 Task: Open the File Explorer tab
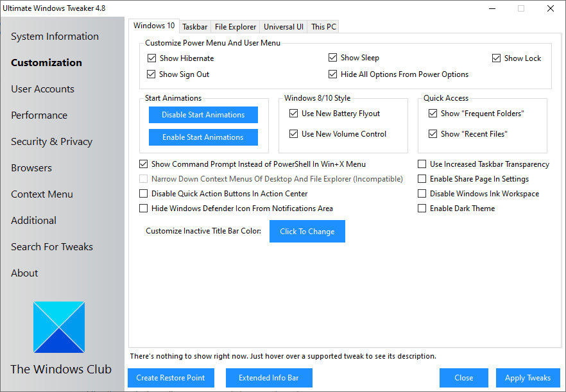pyautogui.click(x=235, y=26)
